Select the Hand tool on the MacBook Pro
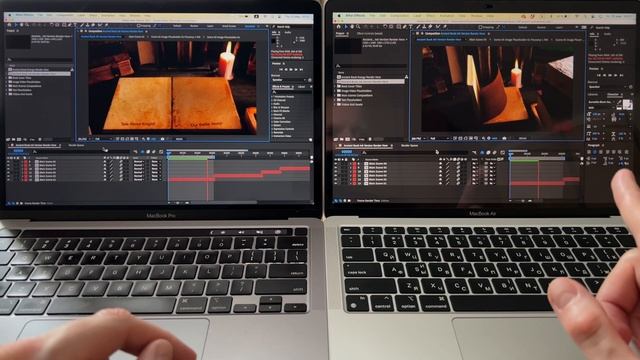The image size is (640, 360). coord(21,25)
